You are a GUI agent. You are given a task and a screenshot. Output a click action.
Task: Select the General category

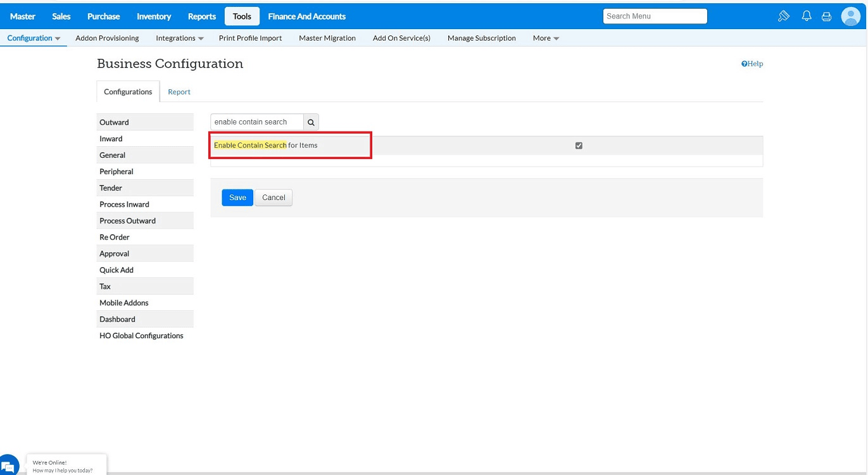coord(145,155)
